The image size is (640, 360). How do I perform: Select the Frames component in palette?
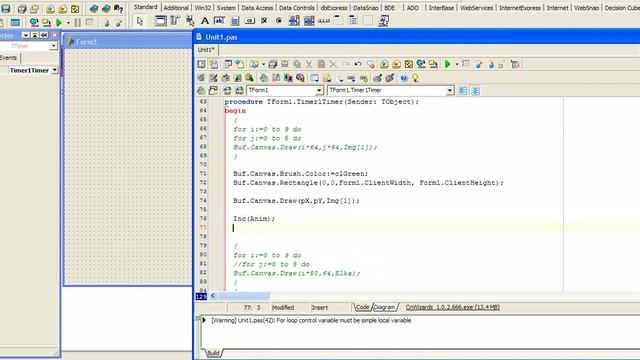pos(160,21)
